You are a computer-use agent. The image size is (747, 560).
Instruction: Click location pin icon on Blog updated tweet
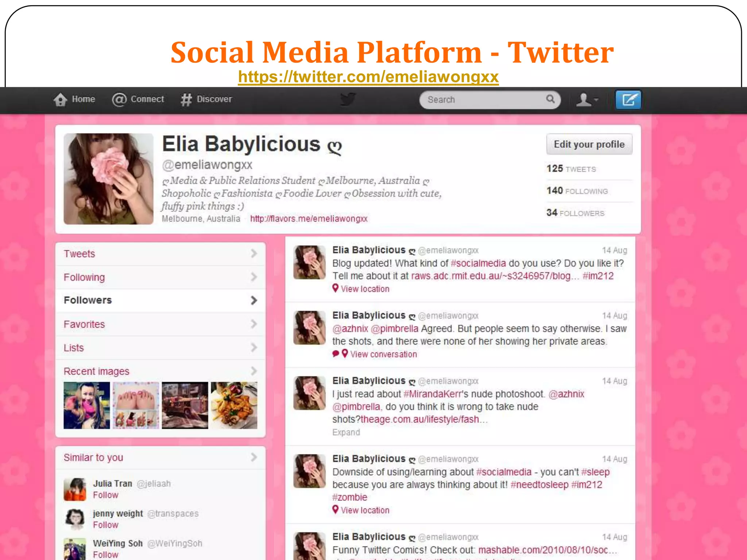click(336, 288)
